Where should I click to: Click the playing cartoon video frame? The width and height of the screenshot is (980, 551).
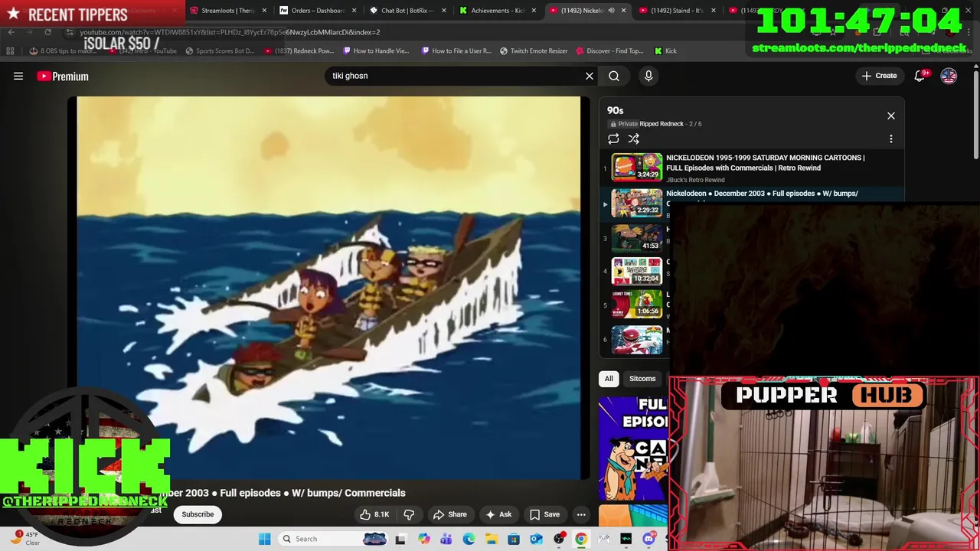[328, 288]
